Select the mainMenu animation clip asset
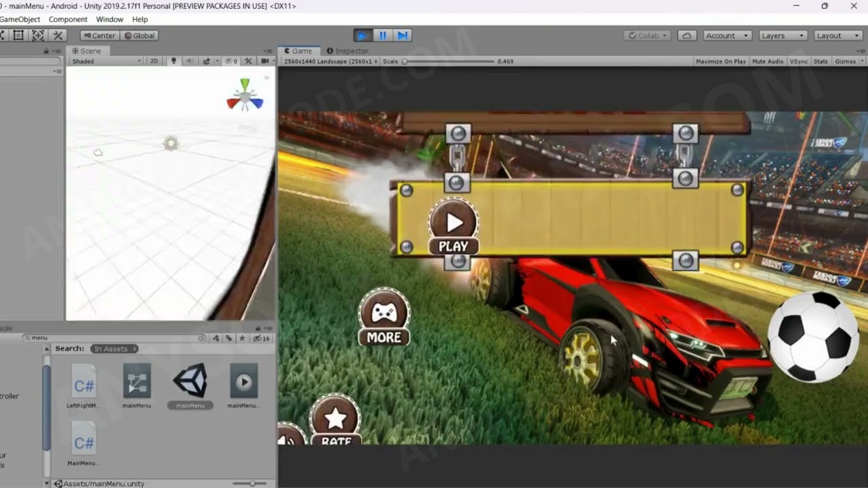This screenshot has height=488, width=868. click(x=243, y=387)
